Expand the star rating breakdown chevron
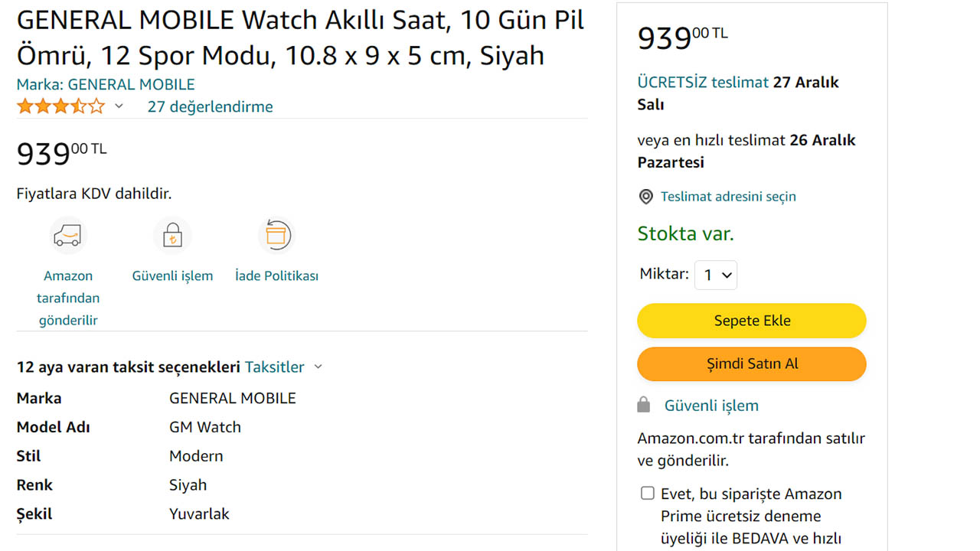 (x=119, y=106)
